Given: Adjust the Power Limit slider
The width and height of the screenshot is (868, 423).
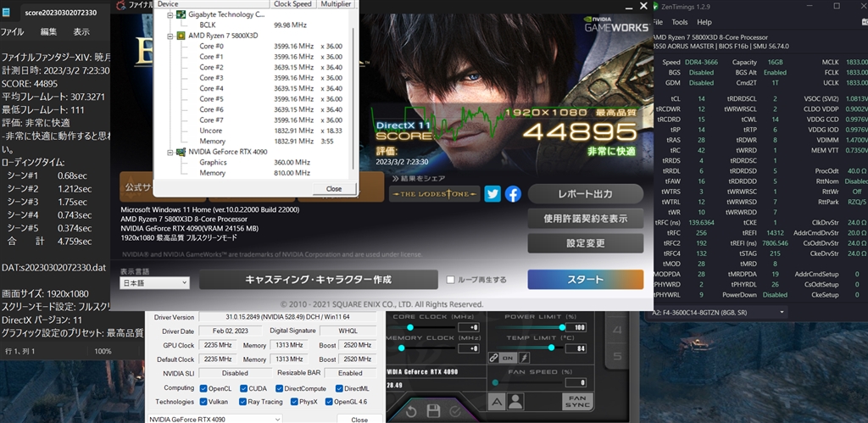Looking at the screenshot, I should point(563,327).
